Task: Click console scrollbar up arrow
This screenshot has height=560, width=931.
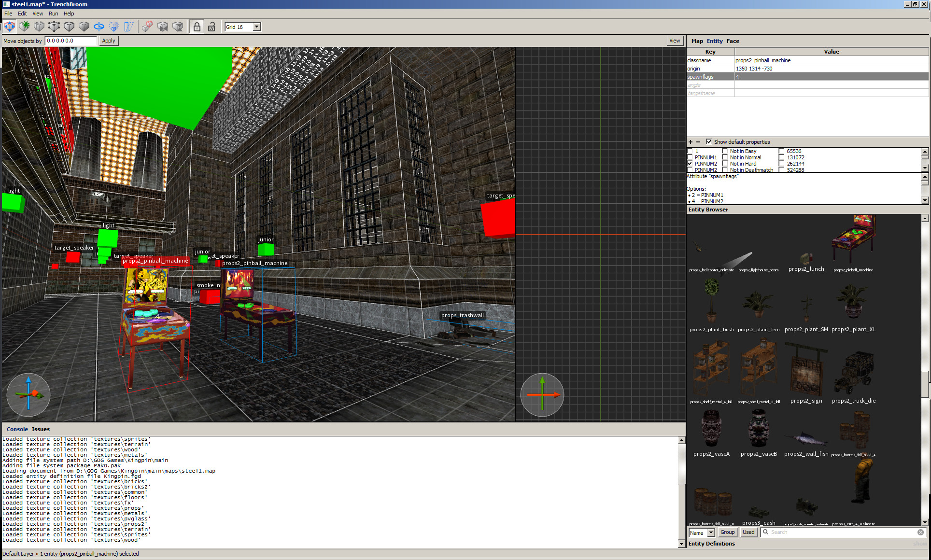Action: point(681,440)
